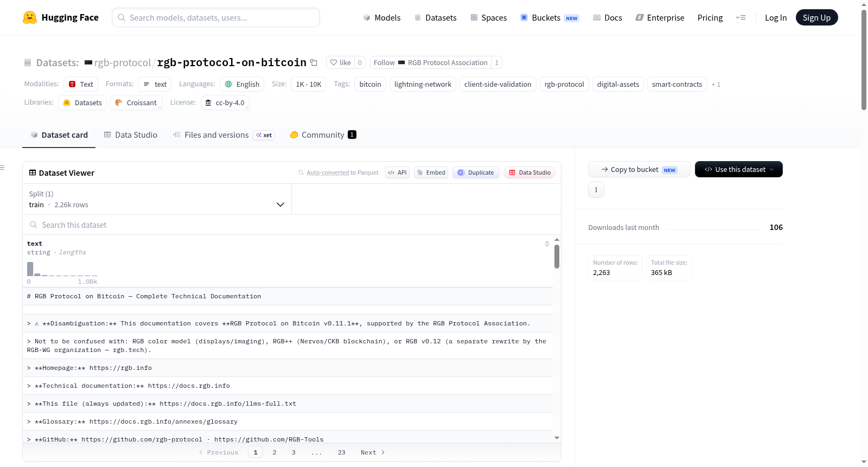The height and width of the screenshot is (467, 868).
Task: Select the smart-contracts tag
Action: pyautogui.click(x=677, y=84)
